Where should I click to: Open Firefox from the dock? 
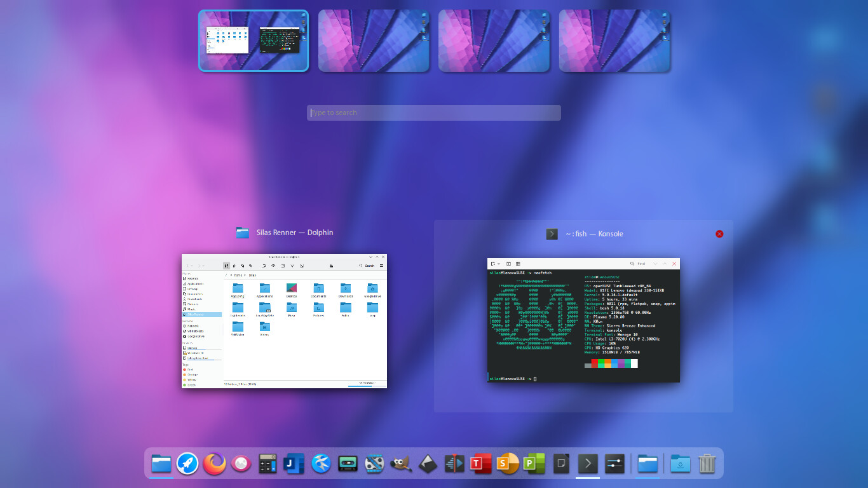(214, 464)
